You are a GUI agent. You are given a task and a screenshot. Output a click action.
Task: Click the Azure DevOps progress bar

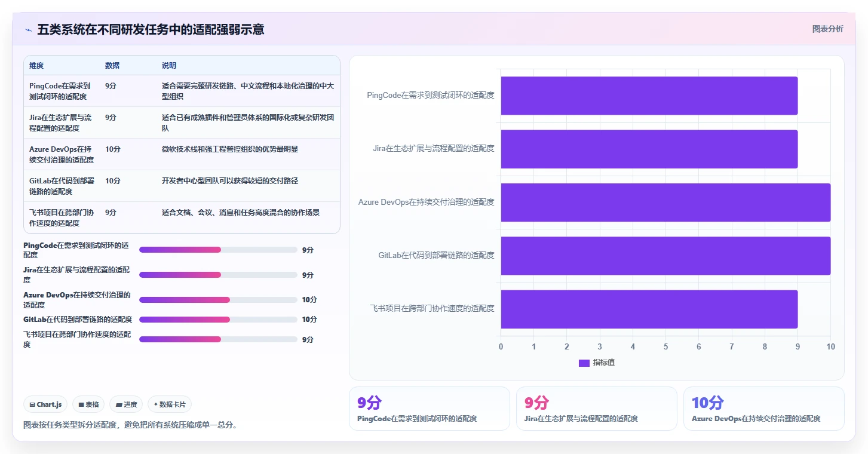(218, 300)
